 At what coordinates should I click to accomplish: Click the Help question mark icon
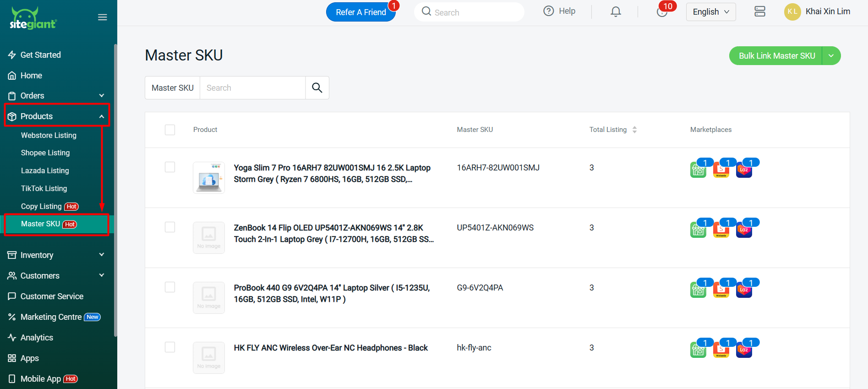(x=548, y=11)
